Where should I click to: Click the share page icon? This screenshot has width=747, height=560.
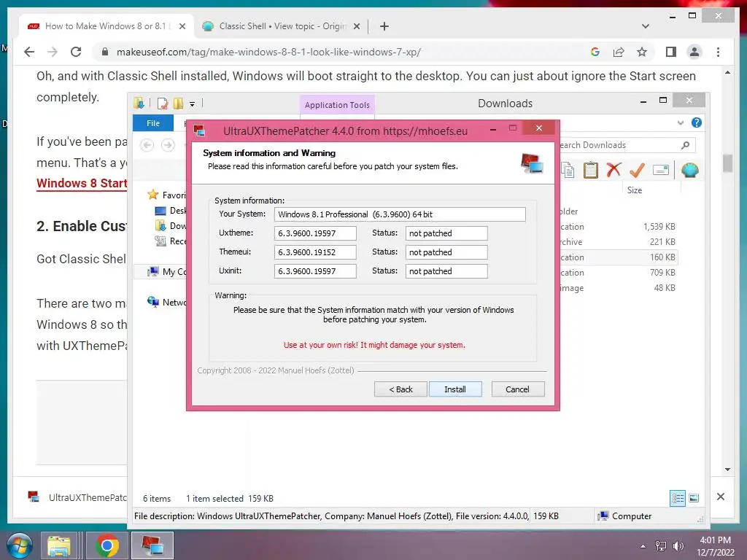coord(619,52)
